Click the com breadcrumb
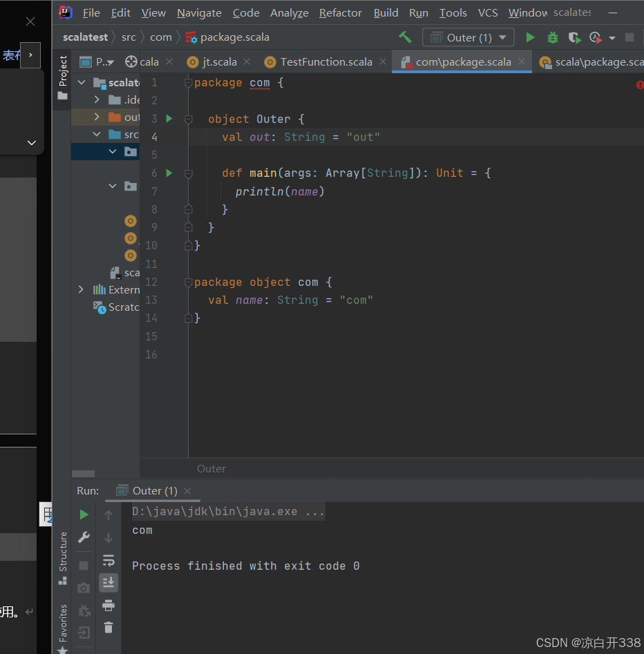The image size is (644, 654). pos(161,37)
